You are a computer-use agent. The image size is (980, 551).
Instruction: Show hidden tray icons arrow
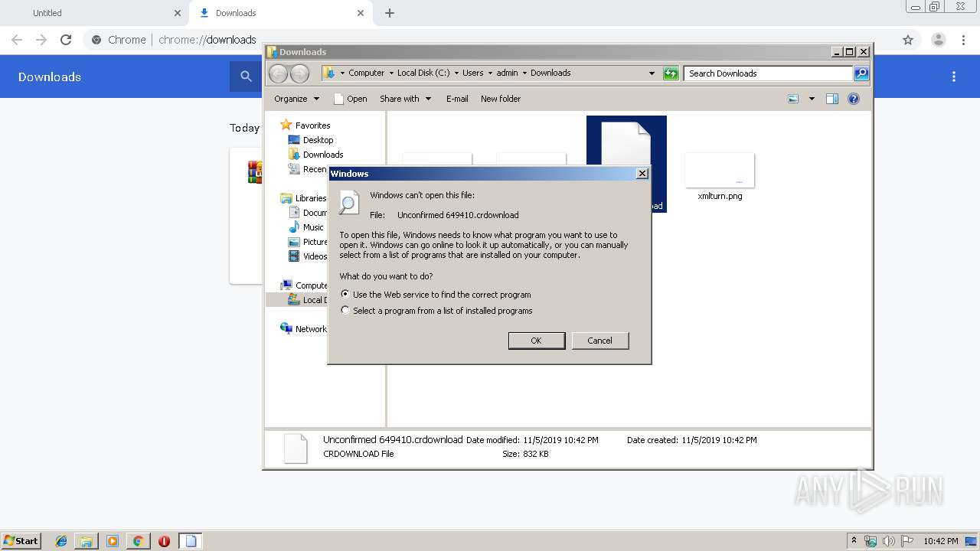point(854,541)
